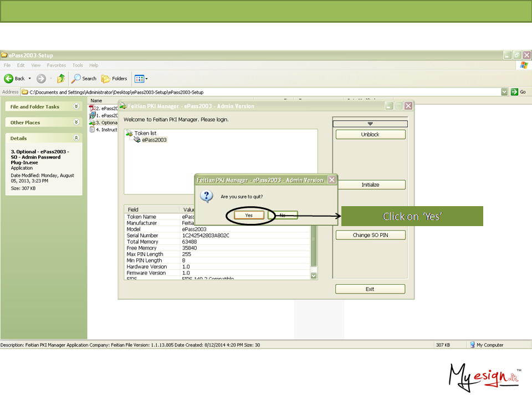
Task: Open the Views dropdown button
Action: point(141,79)
